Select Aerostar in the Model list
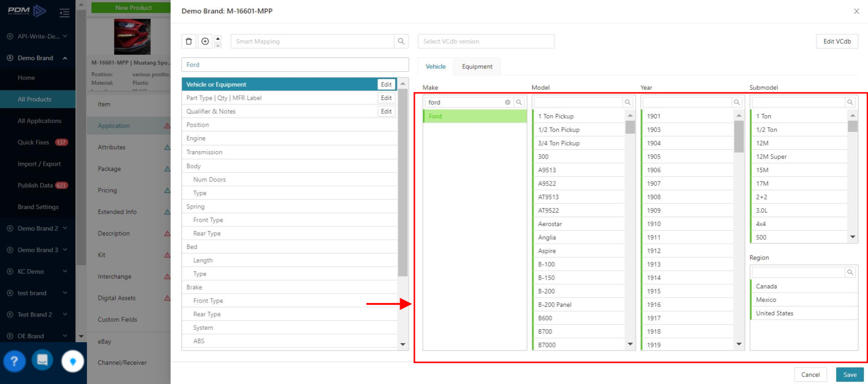Image resolution: width=868 pixels, height=384 pixels. click(x=579, y=224)
